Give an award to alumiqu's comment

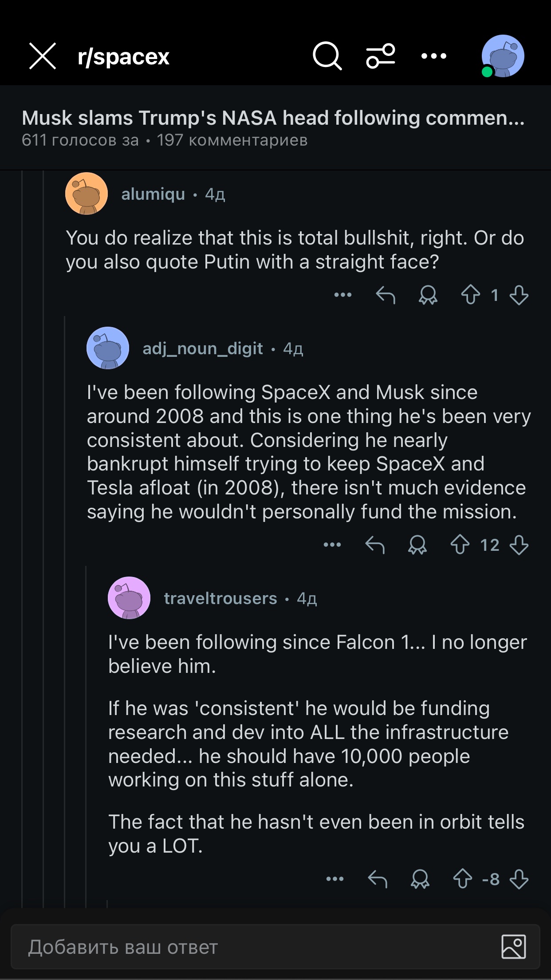(x=428, y=295)
